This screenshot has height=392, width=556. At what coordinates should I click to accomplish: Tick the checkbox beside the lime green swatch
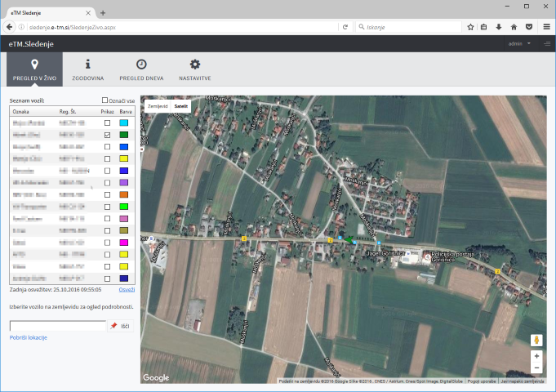point(107,207)
